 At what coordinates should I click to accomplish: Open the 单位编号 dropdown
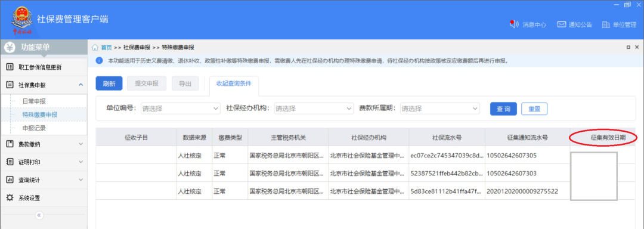point(181,109)
